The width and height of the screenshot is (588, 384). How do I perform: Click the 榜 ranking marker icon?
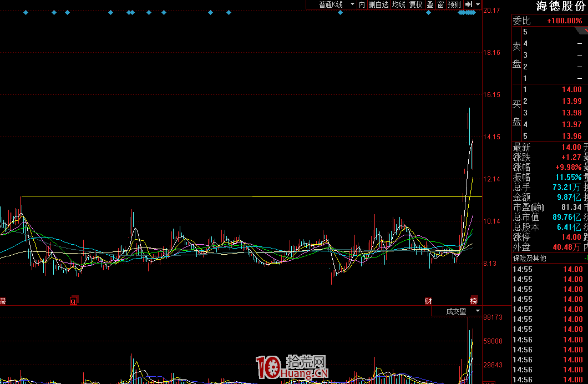tap(474, 301)
